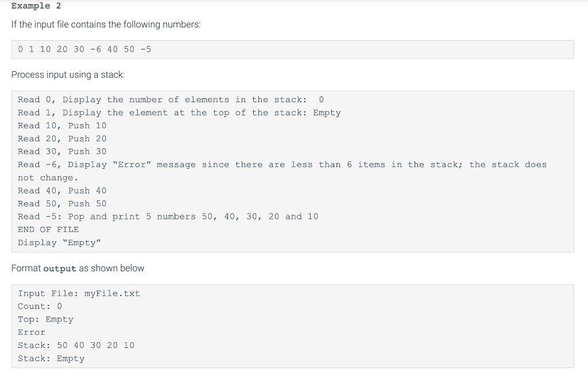The height and width of the screenshot is (379, 588).
Task: Click the "Example 2" heading
Action: point(36,6)
